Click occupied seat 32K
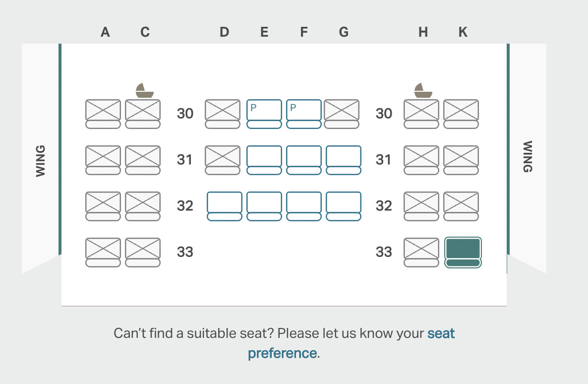Screen dimensions: 588x384 (x=461, y=206)
